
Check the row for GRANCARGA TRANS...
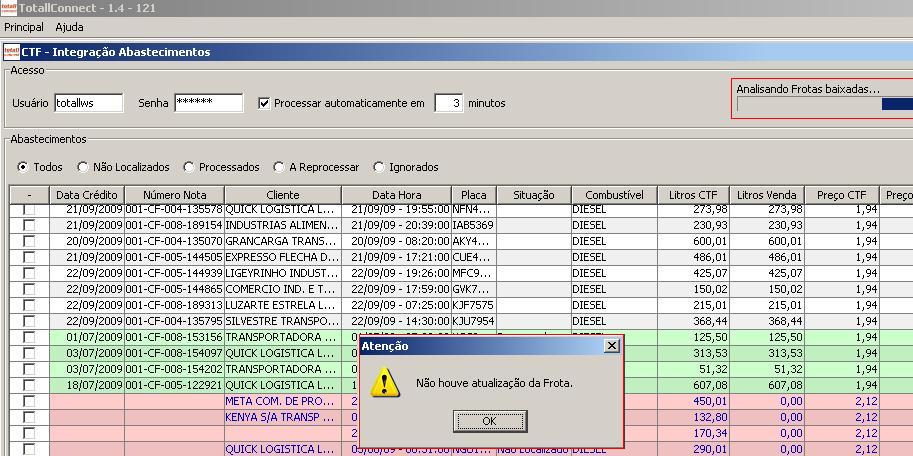29,241
